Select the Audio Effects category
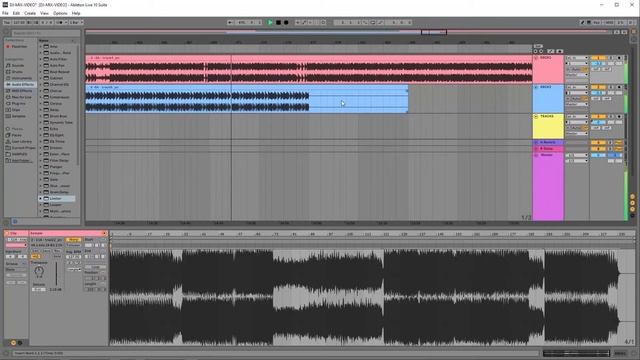 point(20,84)
